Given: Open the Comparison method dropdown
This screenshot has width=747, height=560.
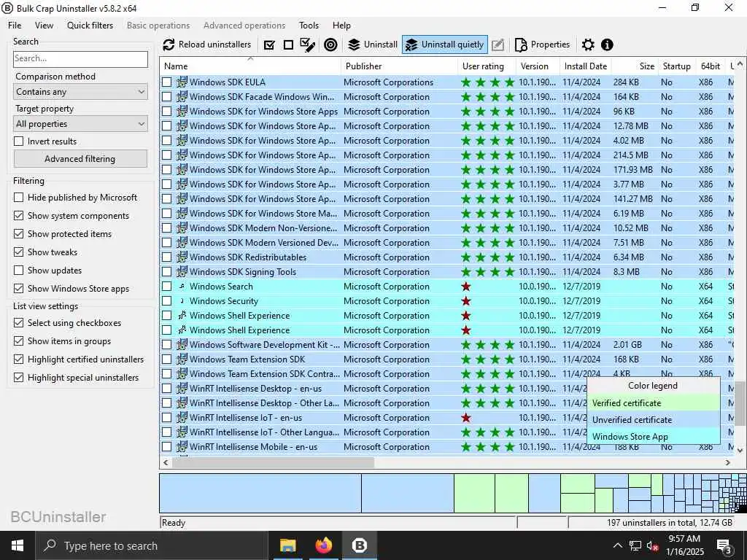Looking at the screenshot, I should [80, 91].
